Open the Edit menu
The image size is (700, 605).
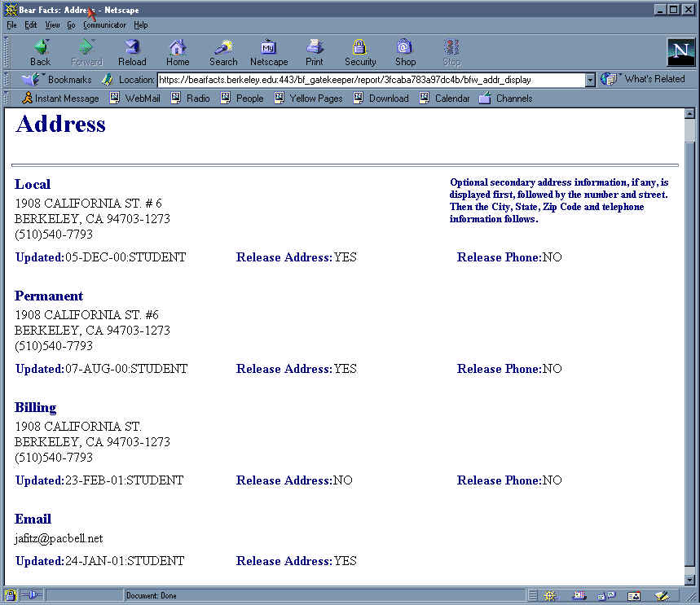(31, 25)
